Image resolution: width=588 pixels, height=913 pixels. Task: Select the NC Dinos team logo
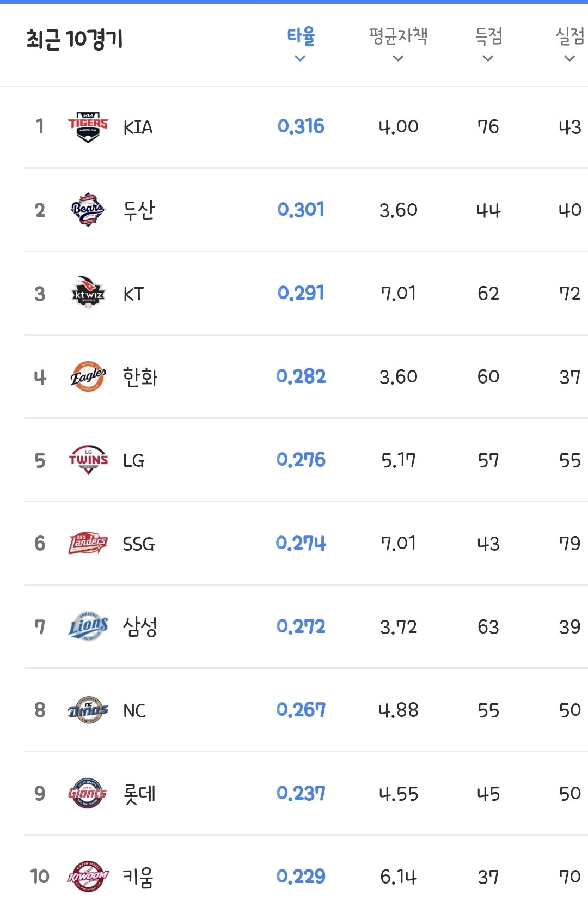(88, 710)
